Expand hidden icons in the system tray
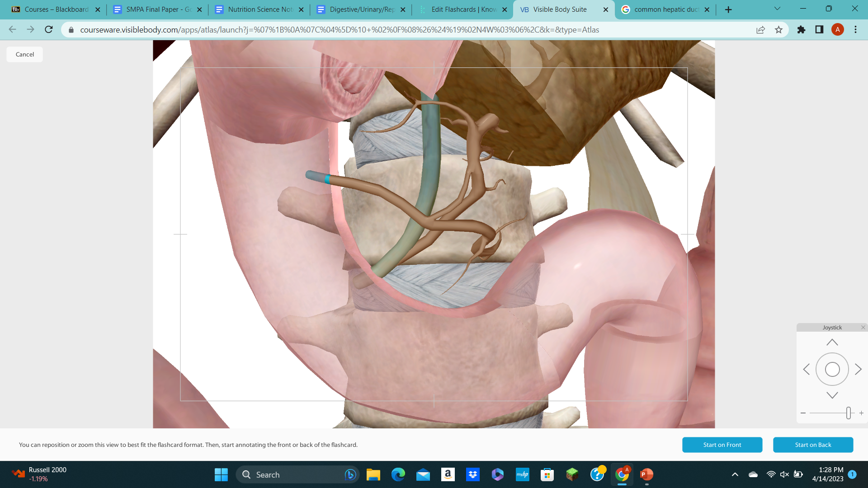This screenshot has height=488, width=868. pyautogui.click(x=735, y=474)
